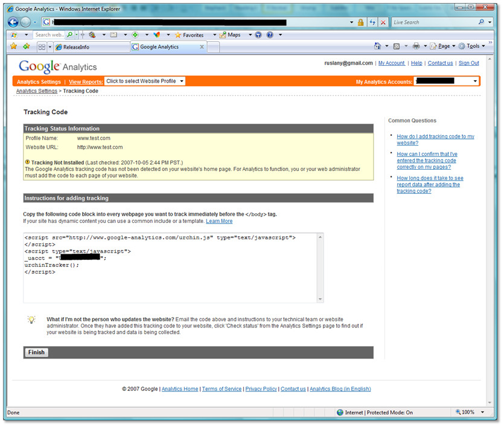The image size is (504, 427).
Task: Click the Windows Live toolbar logo icon
Action: (14, 34)
